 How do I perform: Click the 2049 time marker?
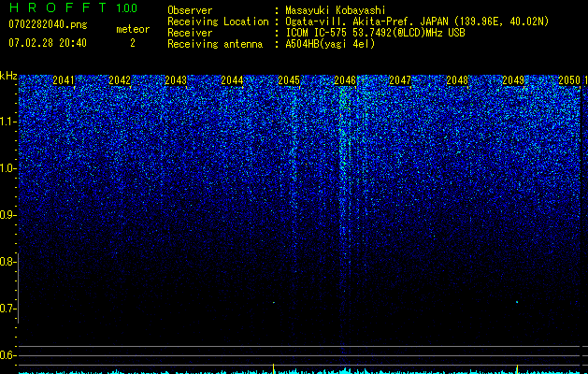[x=513, y=79]
